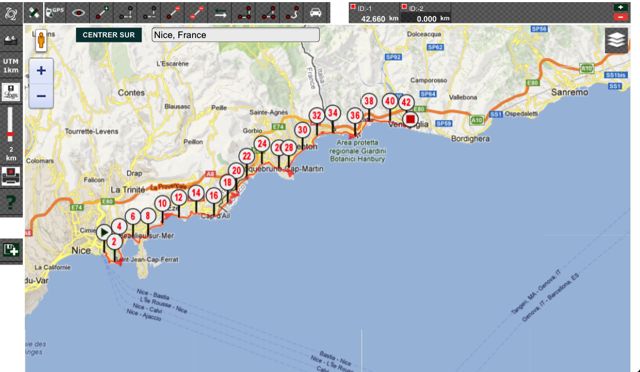Select the ID:-2 route tab
Image resolution: width=640 pixels, height=372 pixels.
pyautogui.click(x=426, y=13)
